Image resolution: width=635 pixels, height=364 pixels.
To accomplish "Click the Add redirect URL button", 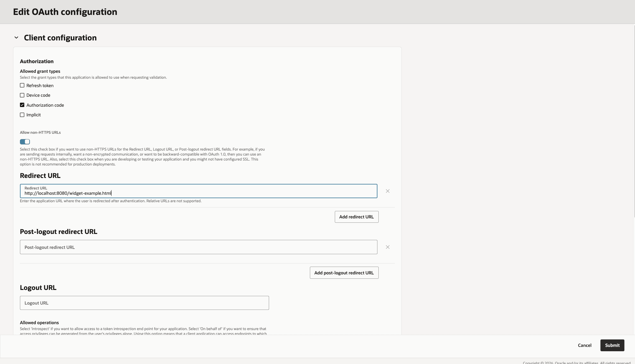I will [x=357, y=217].
